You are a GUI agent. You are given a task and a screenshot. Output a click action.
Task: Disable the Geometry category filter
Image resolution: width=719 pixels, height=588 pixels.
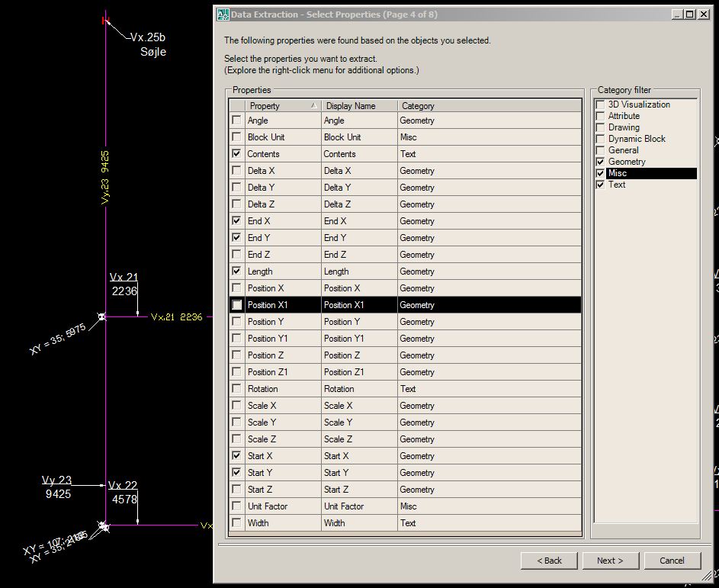(x=599, y=161)
